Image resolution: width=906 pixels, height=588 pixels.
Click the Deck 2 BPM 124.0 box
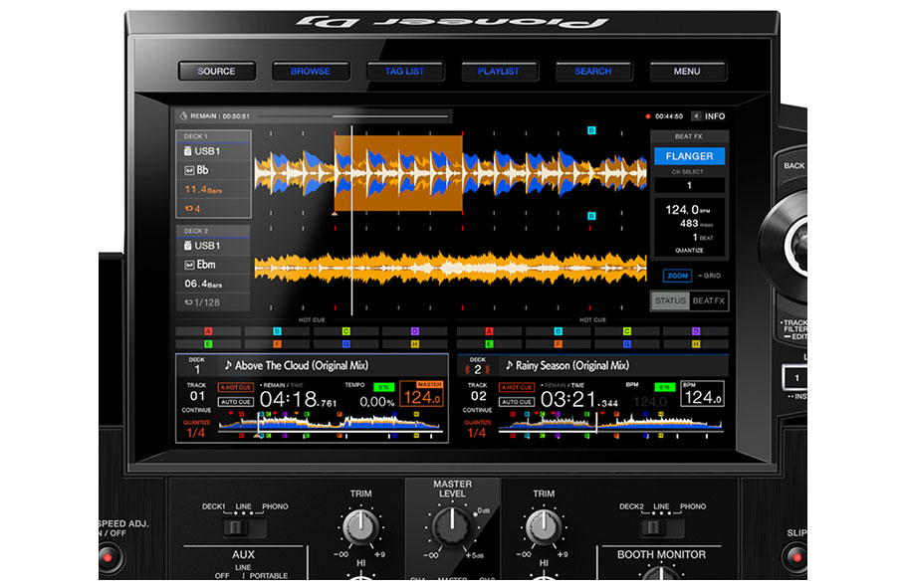click(702, 393)
